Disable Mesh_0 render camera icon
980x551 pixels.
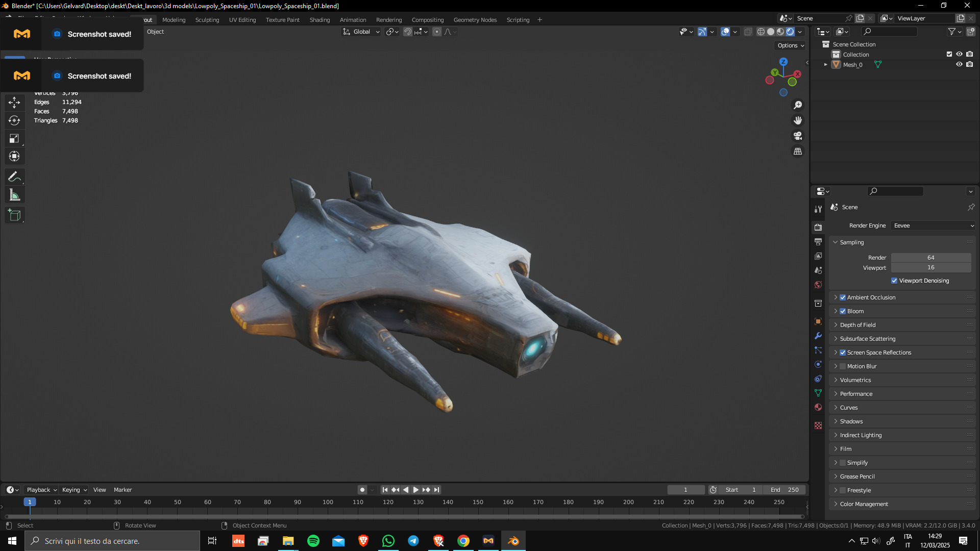(969, 65)
